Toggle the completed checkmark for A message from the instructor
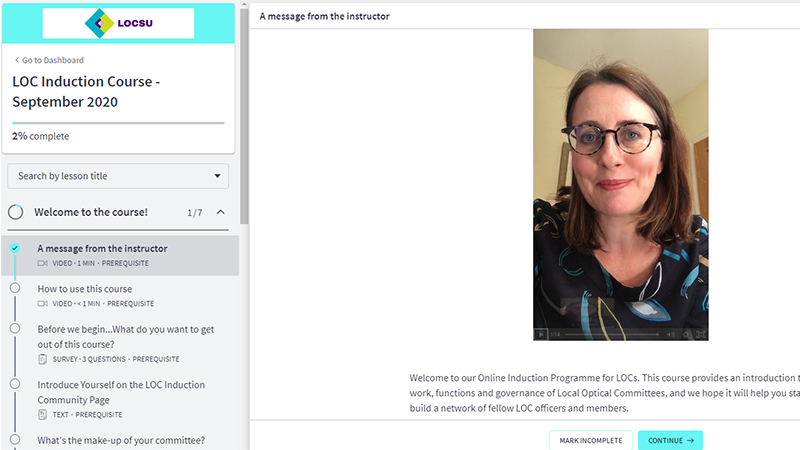Image resolution: width=800 pixels, height=450 pixels. [15, 248]
